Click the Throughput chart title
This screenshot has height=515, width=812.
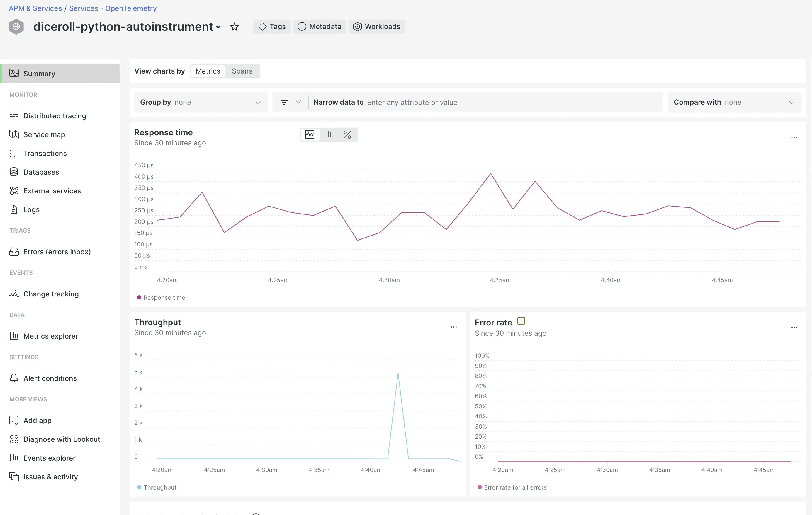(x=157, y=322)
